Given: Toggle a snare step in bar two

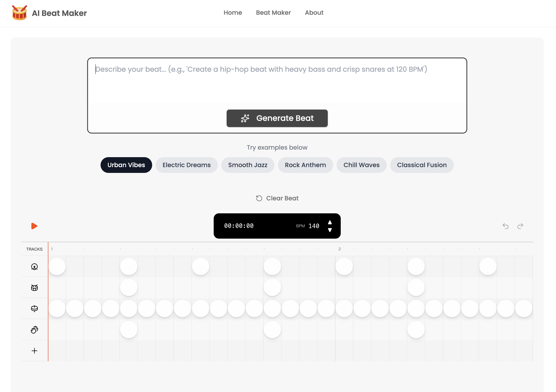Looking at the screenshot, I should (416, 287).
